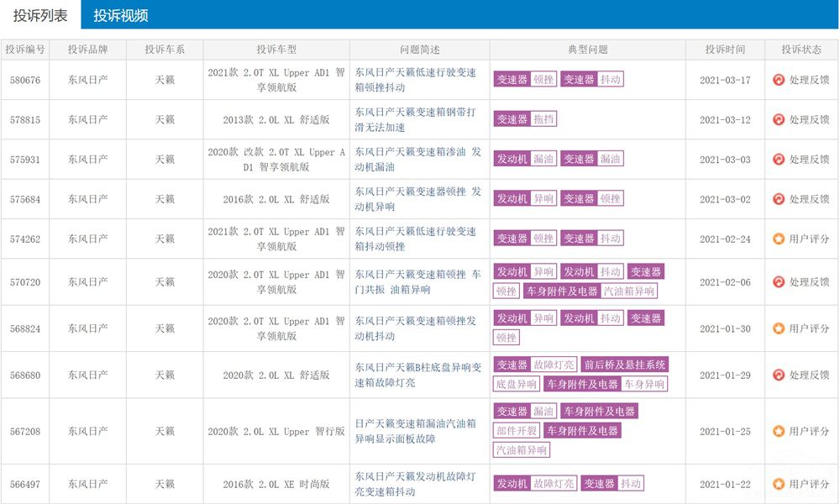Open the complaint 东风日产天籁发动机故障灯亮变速箱抖动
This screenshot has width=840, height=504.
click(x=416, y=484)
